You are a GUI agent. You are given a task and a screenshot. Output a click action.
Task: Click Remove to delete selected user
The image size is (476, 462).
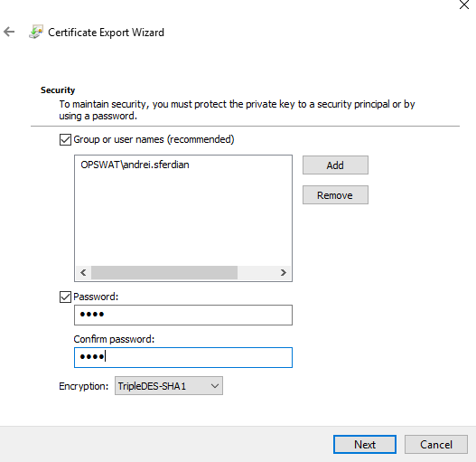point(335,195)
